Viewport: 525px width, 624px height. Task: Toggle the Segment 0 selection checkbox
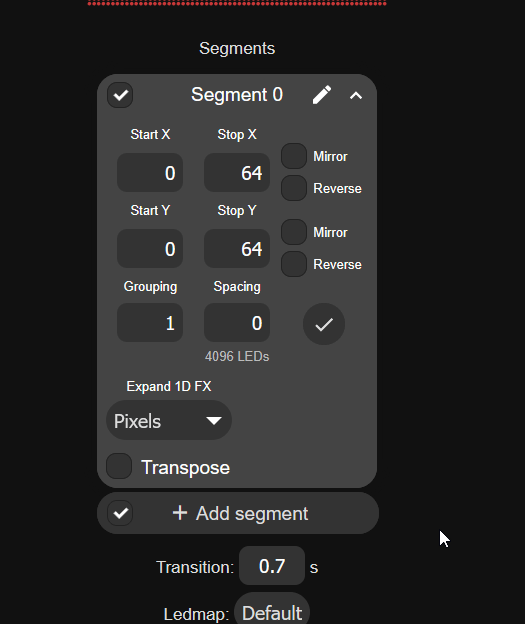120,95
